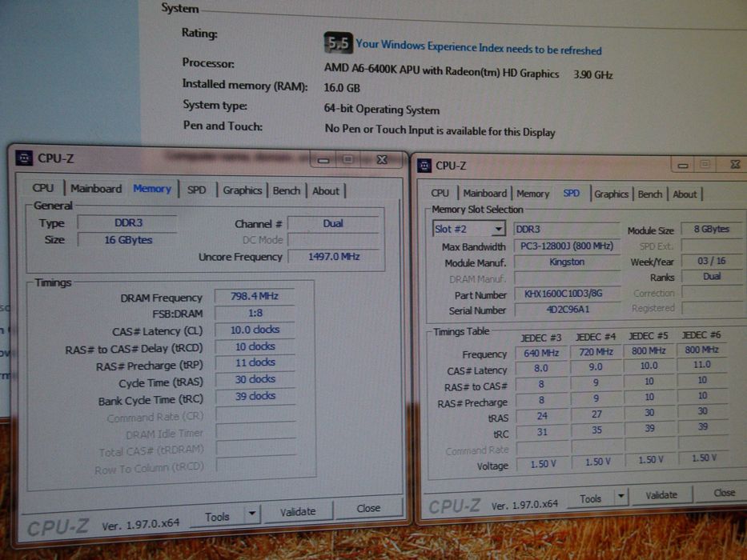Click Cycle Time tRAS value 30 clocks
Image resolution: width=747 pixels, height=560 pixels.
[x=255, y=379]
